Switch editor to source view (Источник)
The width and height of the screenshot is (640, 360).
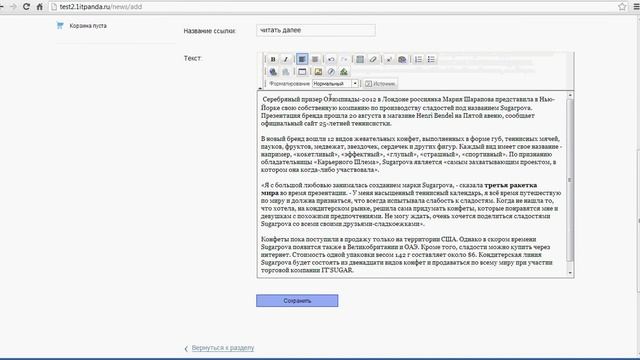click(x=380, y=84)
